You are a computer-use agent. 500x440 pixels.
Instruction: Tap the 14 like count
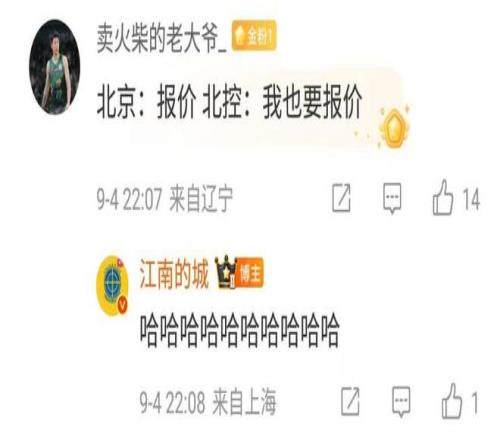(471, 199)
